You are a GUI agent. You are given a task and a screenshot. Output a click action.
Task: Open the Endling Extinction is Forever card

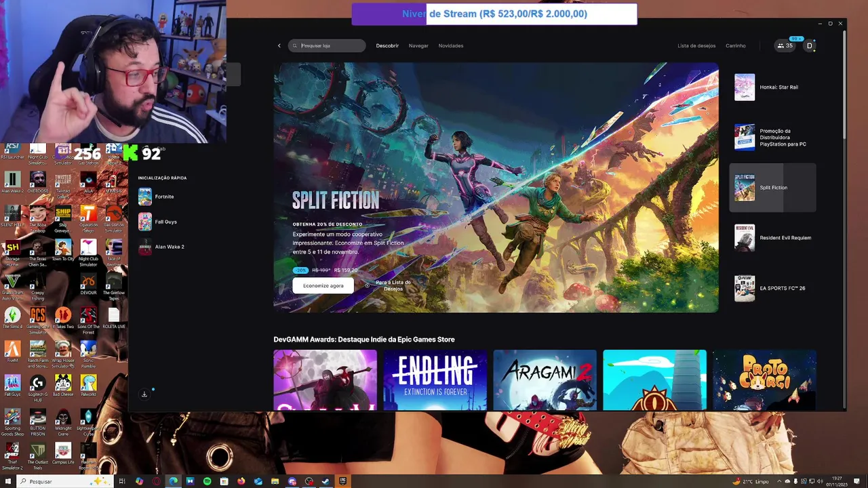point(435,380)
